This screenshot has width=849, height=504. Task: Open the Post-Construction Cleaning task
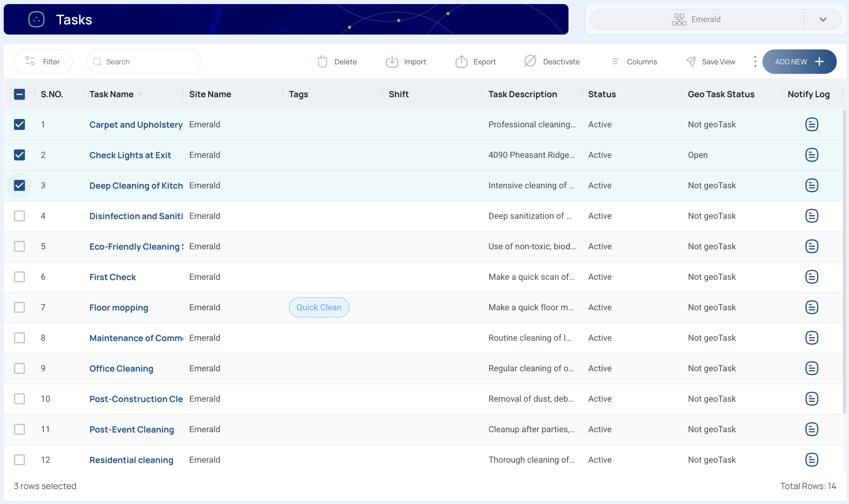click(x=136, y=399)
